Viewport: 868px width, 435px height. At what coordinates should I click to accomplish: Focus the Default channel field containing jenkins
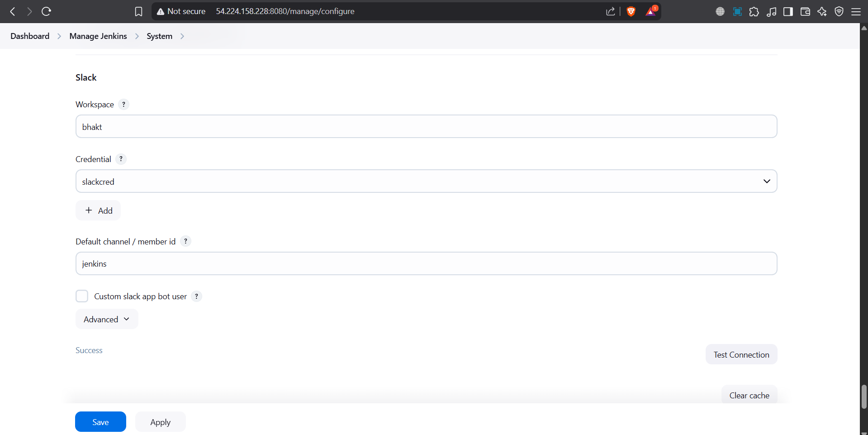pos(426,263)
